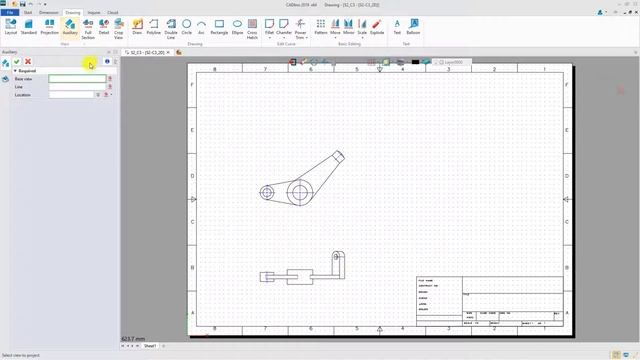Select the Sheet1 tab
Screen dimensions: 640x360
click(x=150, y=346)
